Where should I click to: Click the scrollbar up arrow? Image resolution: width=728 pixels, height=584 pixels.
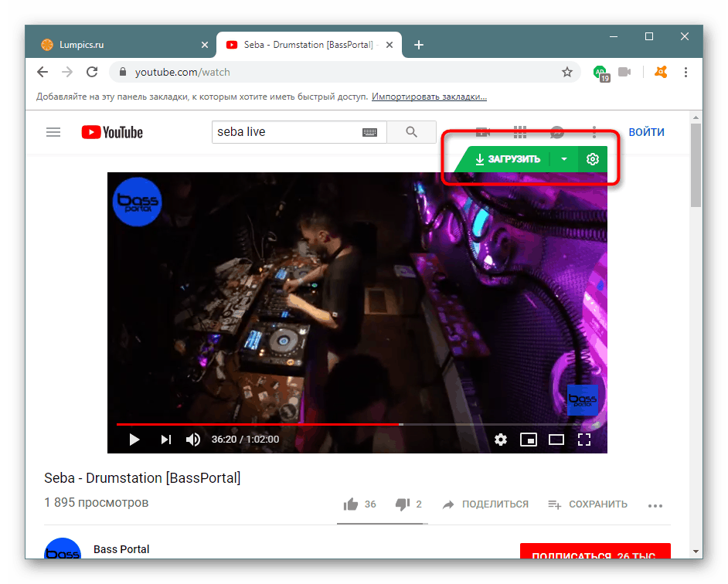click(x=696, y=117)
